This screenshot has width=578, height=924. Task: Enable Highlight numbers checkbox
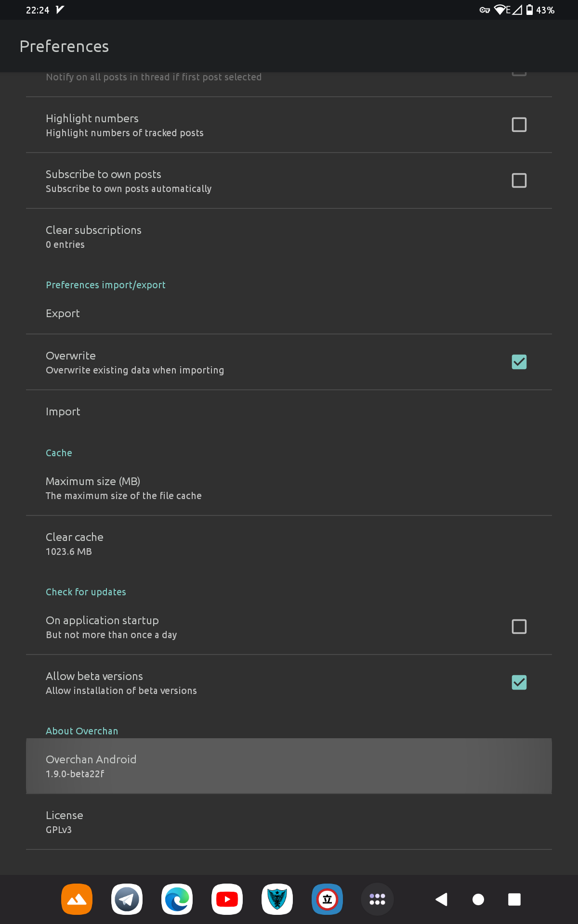(519, 125)
